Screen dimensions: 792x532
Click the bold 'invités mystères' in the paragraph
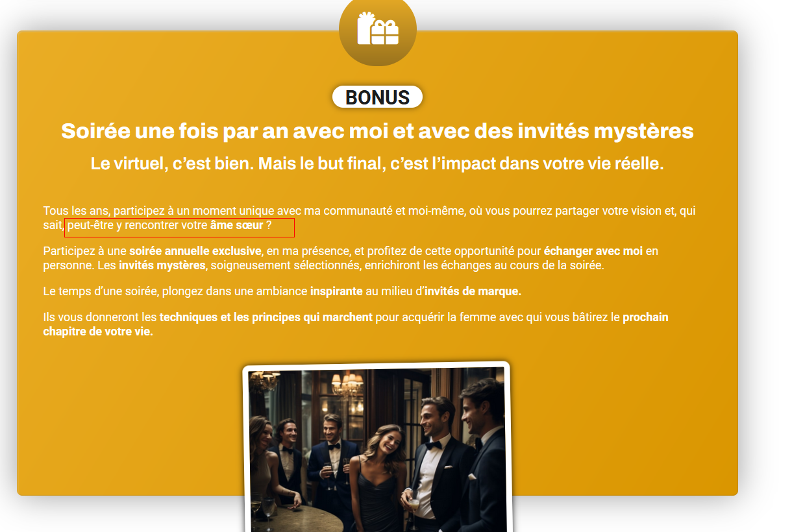pos(162,266)
